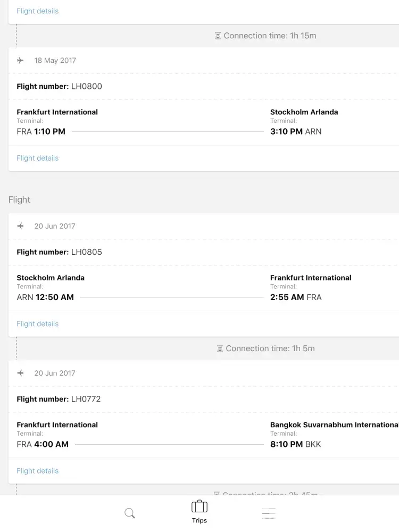Open Flight details for flight LH0805
The image size is (399, 532).
(x=38, y=324)
